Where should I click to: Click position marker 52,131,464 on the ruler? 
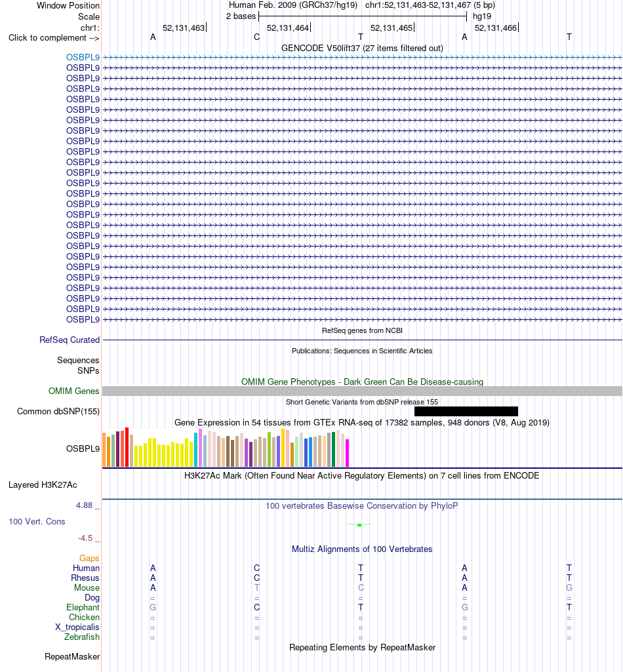tap(288, 28)
